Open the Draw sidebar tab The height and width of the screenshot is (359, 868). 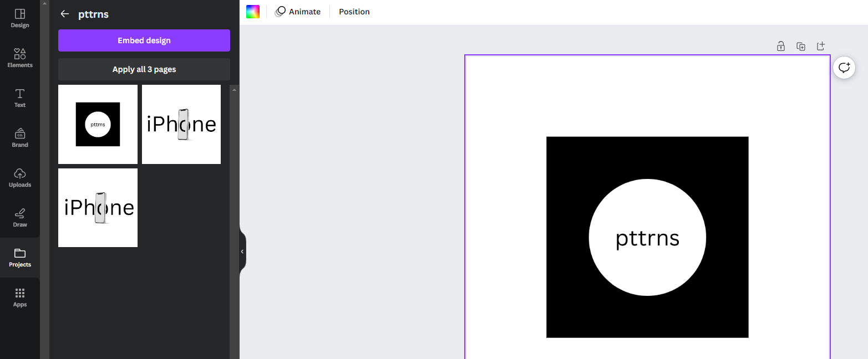pyautogui.click(x=20, y=218)
